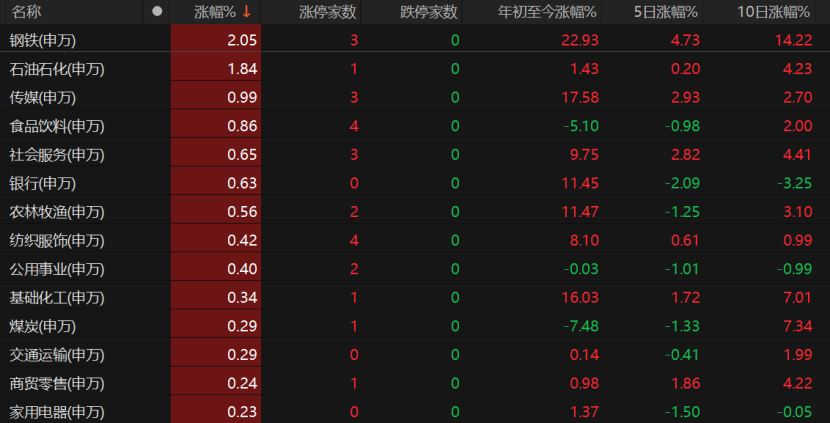This screenshot has height=423, width=830.
Task: Open the 家用电器(申万) sector
Action: coord(57,412)
